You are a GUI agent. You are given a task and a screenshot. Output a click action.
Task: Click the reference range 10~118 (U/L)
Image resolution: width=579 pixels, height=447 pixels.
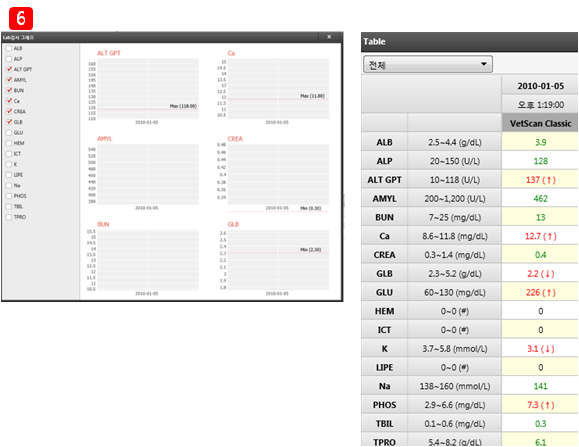(455, 180)
